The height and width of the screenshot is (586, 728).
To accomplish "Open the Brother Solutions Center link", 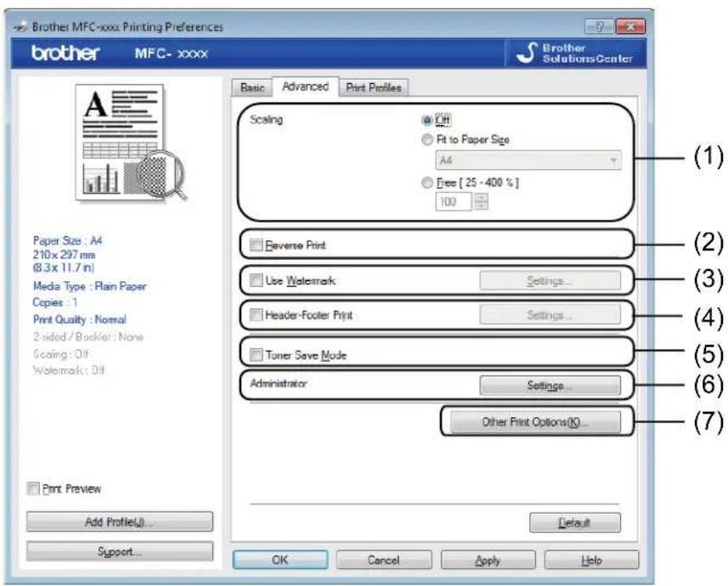I will pos(575,53).
